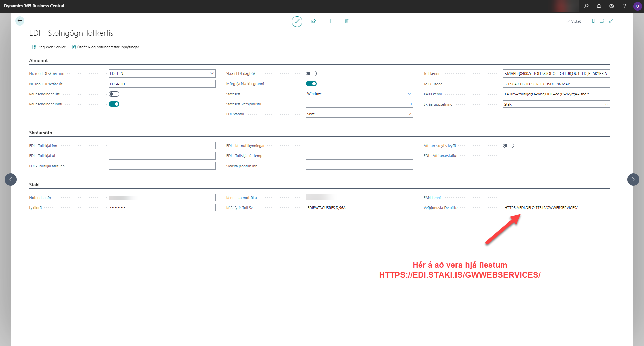Expand Nr. röð EDI skráar inn dropdown
This screenshot has width=644, height=346.
pos(212,73)
